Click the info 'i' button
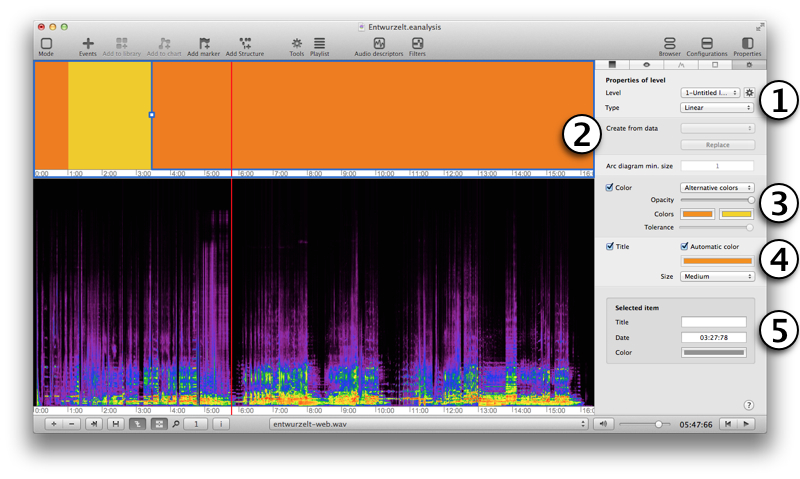Viewport: 800px width, 479px height. click(221, 424)
